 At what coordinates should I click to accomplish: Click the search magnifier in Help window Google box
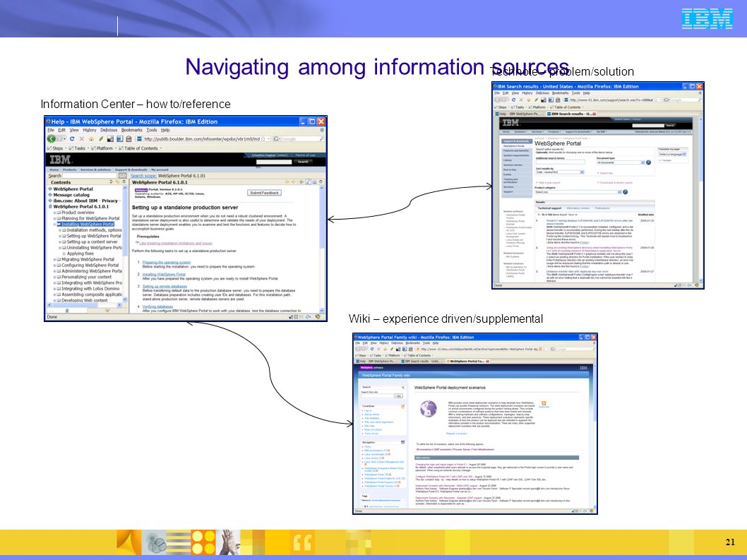point(321,138)
